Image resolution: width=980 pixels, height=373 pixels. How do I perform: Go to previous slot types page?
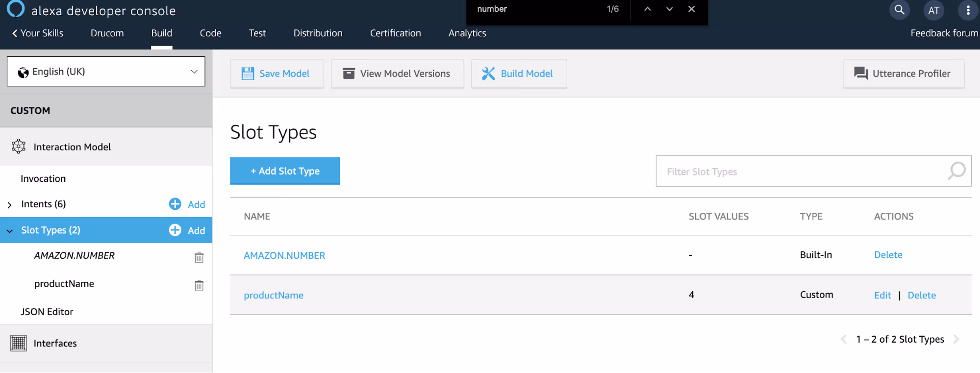[x=844, y=339]
